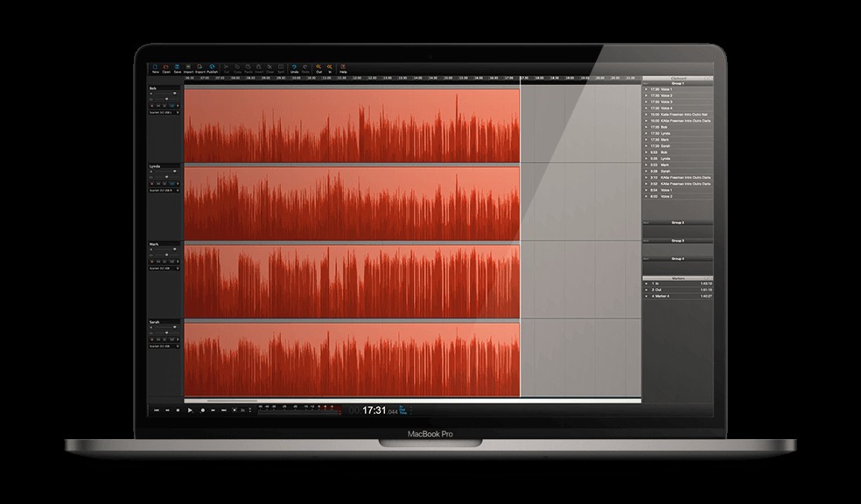Viewport: 861px width, 504px height.
Task: Click the Paste icon
Action: (x=248, y=68)
